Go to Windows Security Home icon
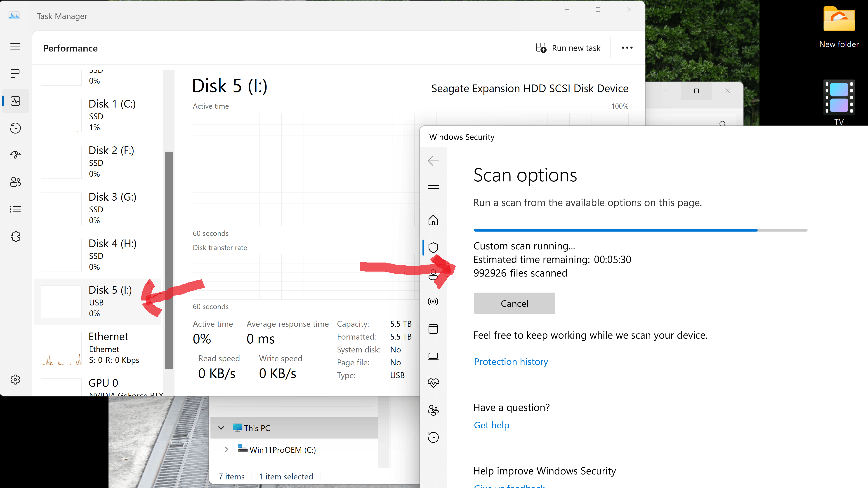Image resolution: width=868 pixels, height=488 pixels. pyautogui.click(x=433, y=220)
